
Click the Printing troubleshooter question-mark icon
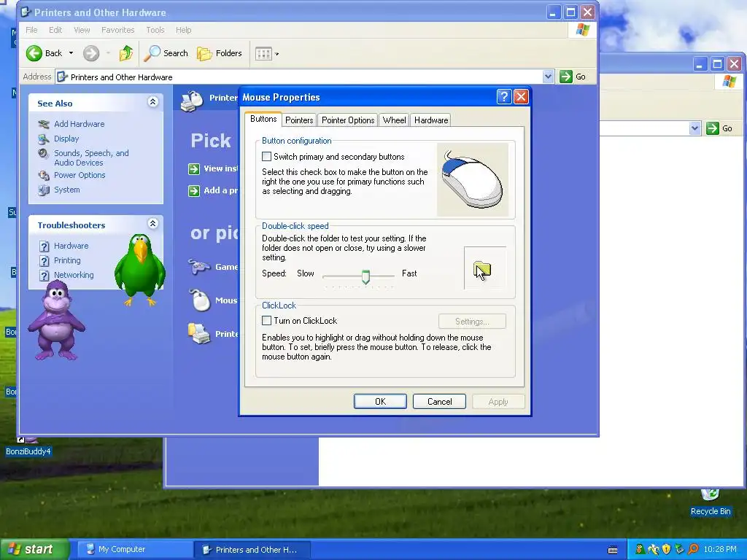point(44,261)
